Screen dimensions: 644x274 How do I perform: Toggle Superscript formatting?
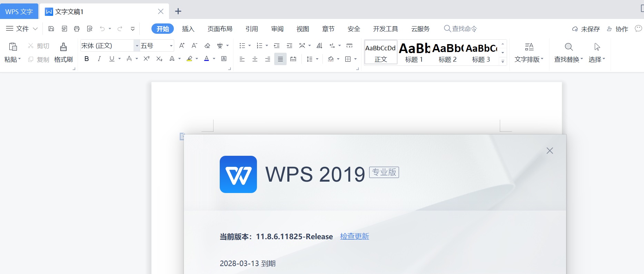[x=147, y=59]
